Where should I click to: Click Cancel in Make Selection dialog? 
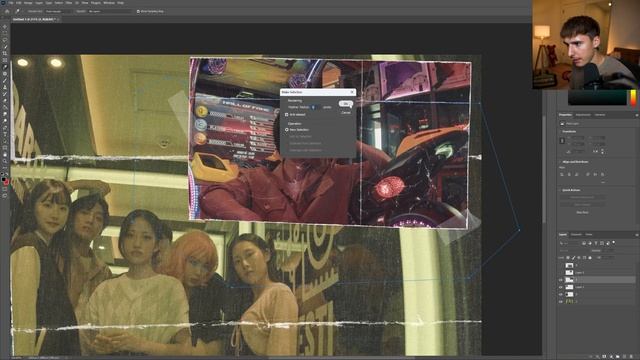pyautogui.click(x=346, y=113)
